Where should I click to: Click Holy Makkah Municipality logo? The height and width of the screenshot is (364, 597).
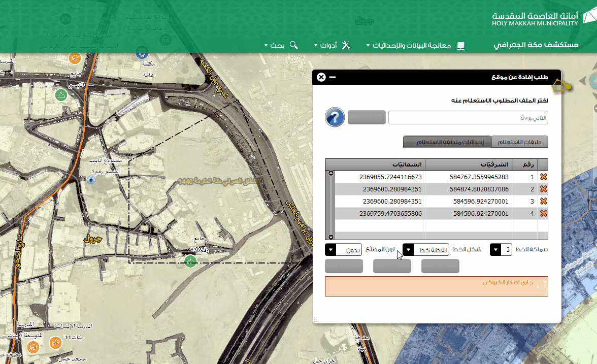[x=543, y=18]
